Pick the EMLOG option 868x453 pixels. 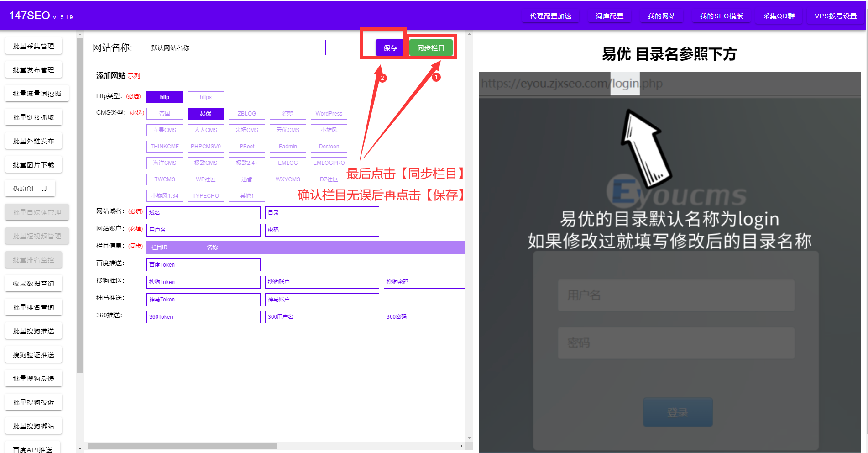(288, 163)
